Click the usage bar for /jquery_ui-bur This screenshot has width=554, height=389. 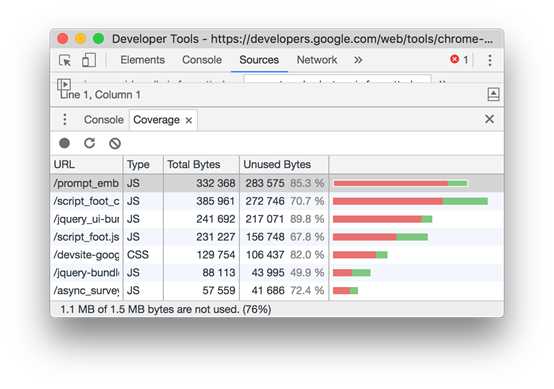pyautogui.click(x=382, y=219)
